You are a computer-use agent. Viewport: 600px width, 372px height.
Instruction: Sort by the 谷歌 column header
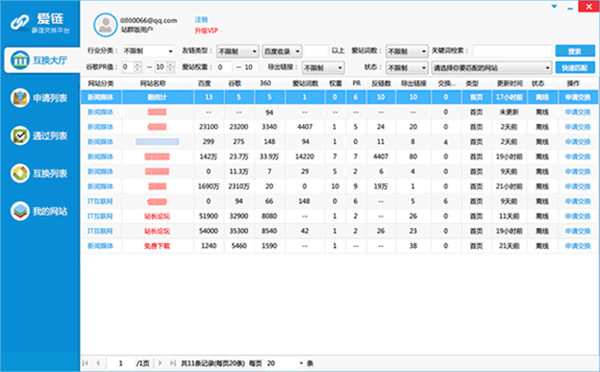tap(235, 83)
